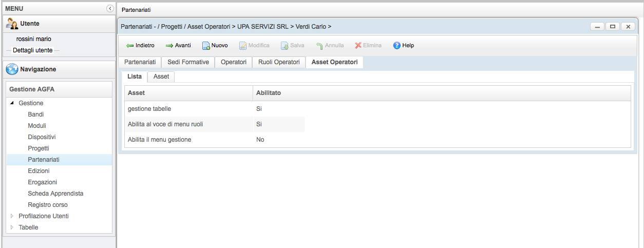Expand the Profilazione Utenti tree node

(x=12, y=216)
